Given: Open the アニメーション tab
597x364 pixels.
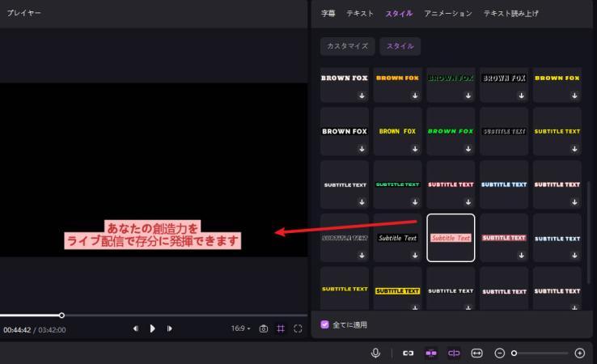Looking at the screenshot, I should (x=448, y=14).
